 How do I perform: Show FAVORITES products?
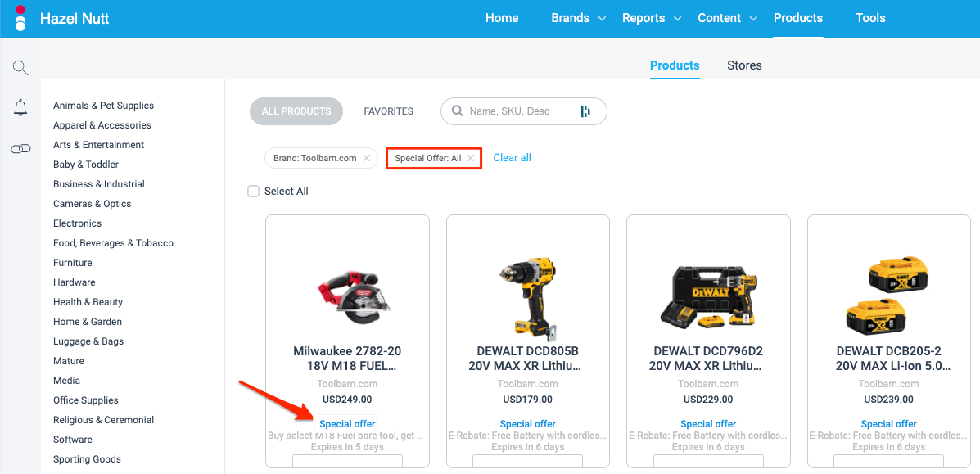[389, 111]
